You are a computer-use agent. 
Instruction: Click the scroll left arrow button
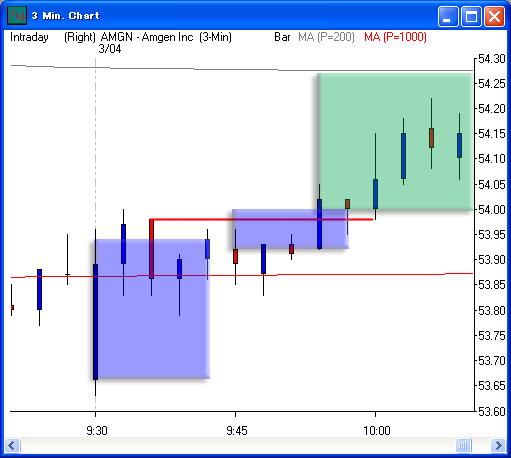click(x=13, y=445)
